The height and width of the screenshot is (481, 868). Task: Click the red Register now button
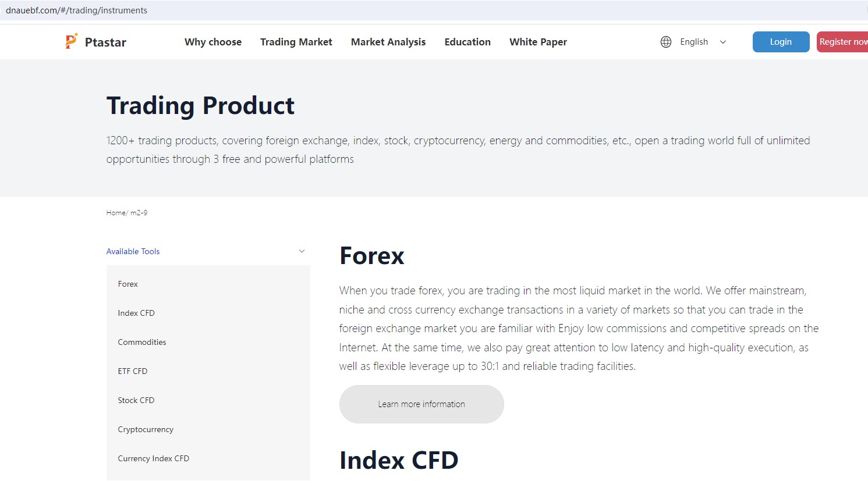coord(842,42)
